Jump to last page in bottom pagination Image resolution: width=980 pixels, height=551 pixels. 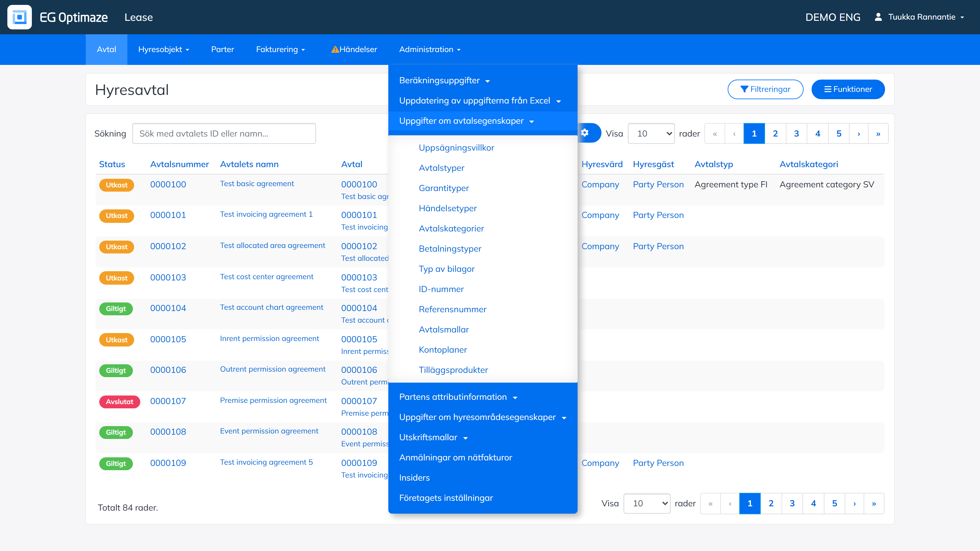(x=874, y=504)
